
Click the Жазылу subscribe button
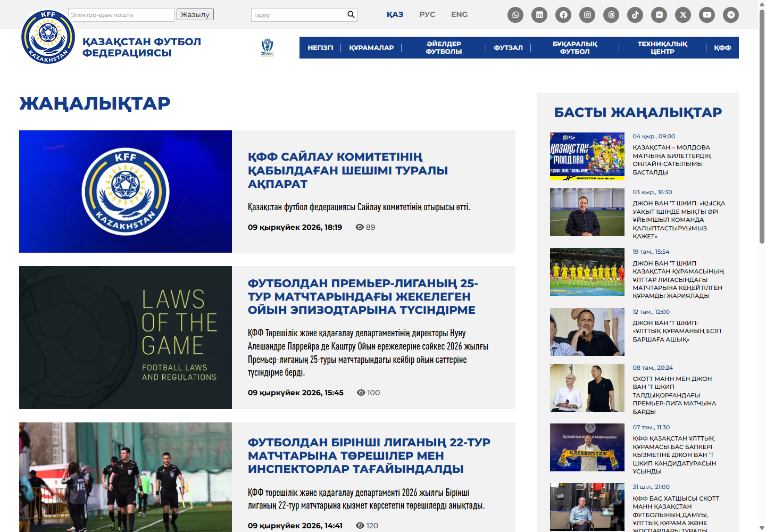[195, 14]
